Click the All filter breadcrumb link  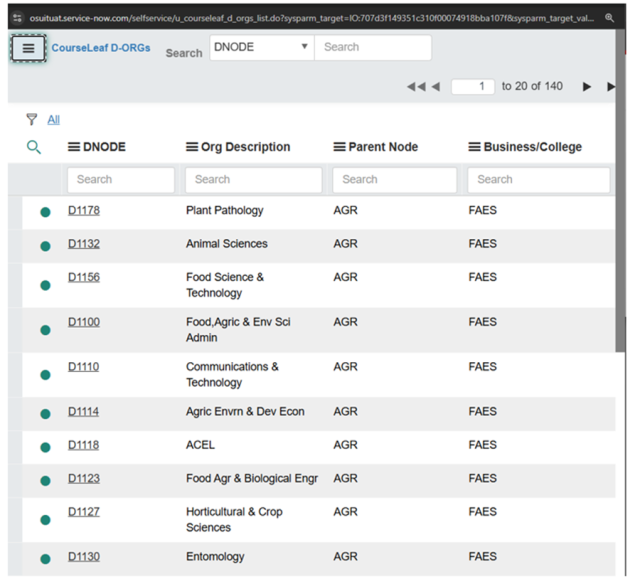coord(53,120)
